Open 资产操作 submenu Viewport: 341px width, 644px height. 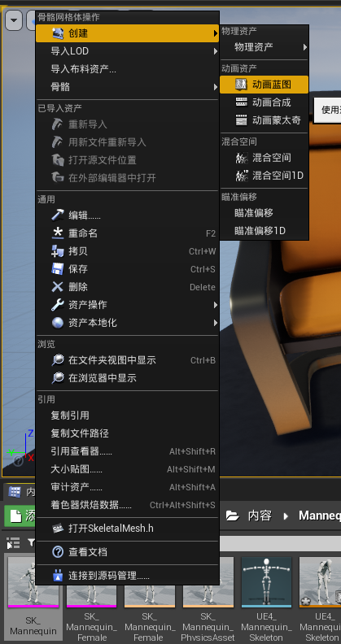point(127,305)
